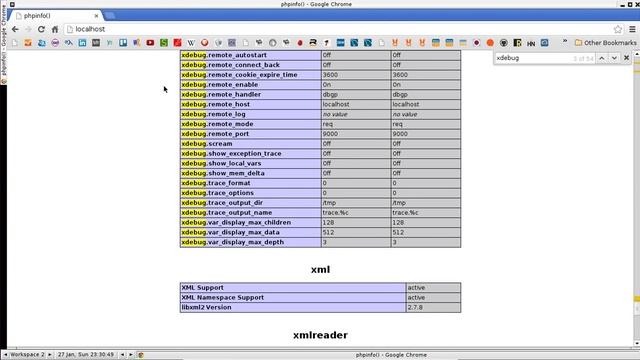
Task: Select the xdebug.remote_log directive
Action: 213,114
